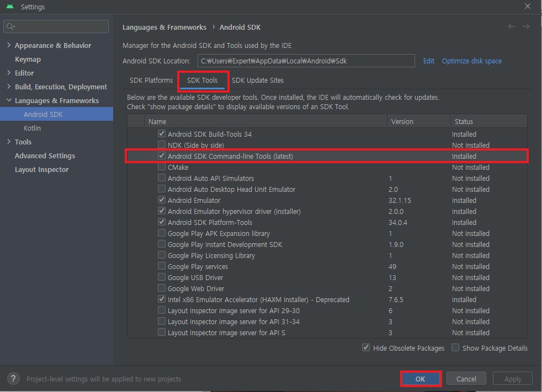The image size is (542, 392).
Task: Uncheck Android Emulator checkbox
Action: click(x=161, y=200)
